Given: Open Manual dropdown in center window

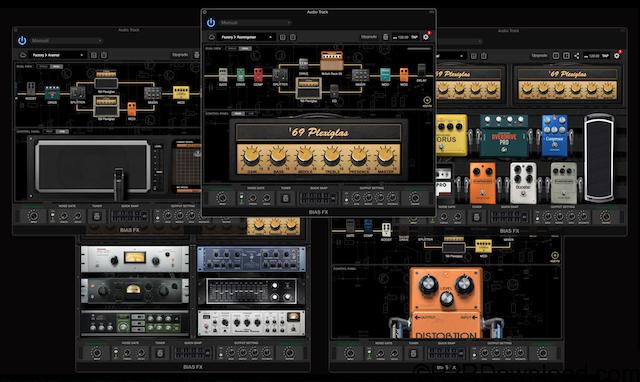Looking at the screenshot, I should coord(255,22).
